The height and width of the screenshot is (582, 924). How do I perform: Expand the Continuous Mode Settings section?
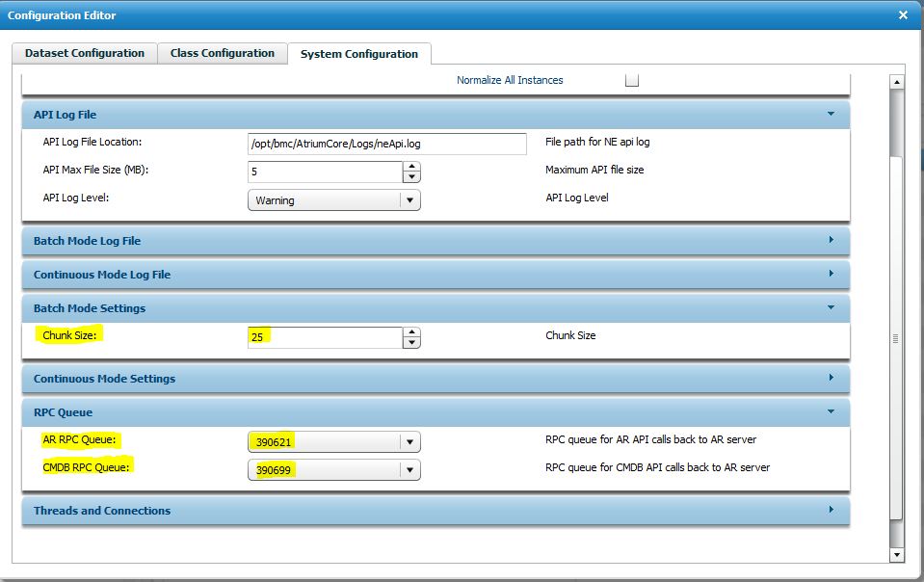click(831, 379)
